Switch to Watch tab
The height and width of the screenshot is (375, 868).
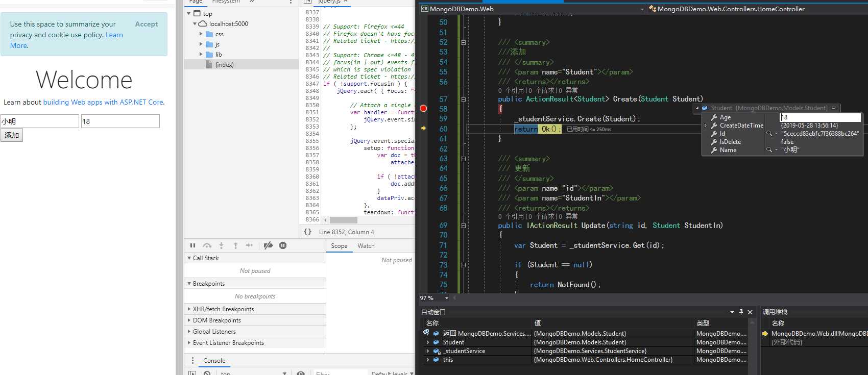366,246
